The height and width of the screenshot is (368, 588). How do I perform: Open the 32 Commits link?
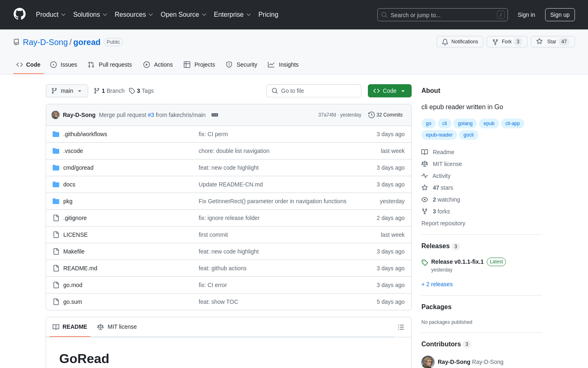pyautogui.click(x=385, y=115)
